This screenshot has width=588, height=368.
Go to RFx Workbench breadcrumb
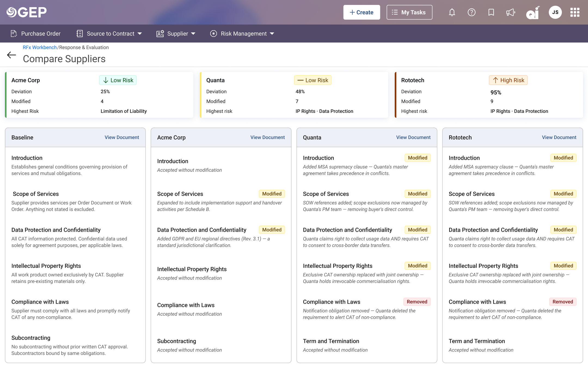[40, 47]
